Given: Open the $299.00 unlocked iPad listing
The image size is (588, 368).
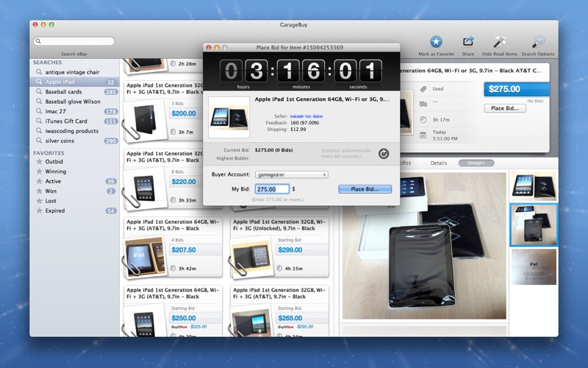Looking at the screenshot, I should tap(279, 247).
